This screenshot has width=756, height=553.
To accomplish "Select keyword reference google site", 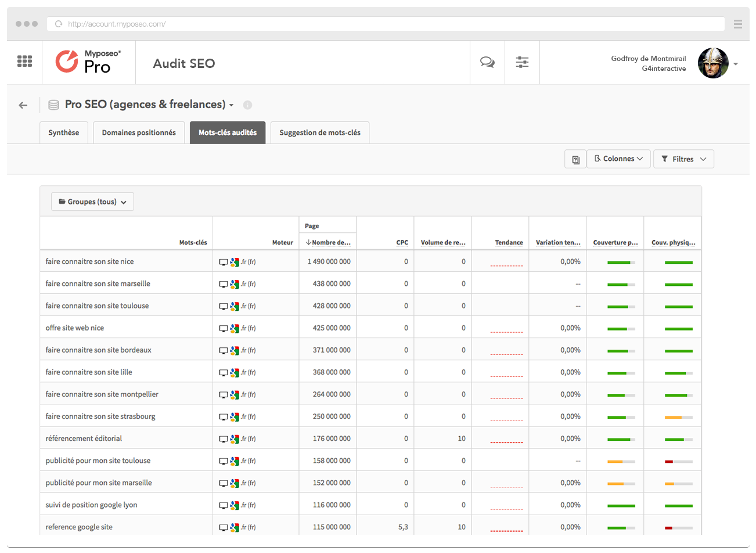I will pyautogui.click(x=79, y=526).
